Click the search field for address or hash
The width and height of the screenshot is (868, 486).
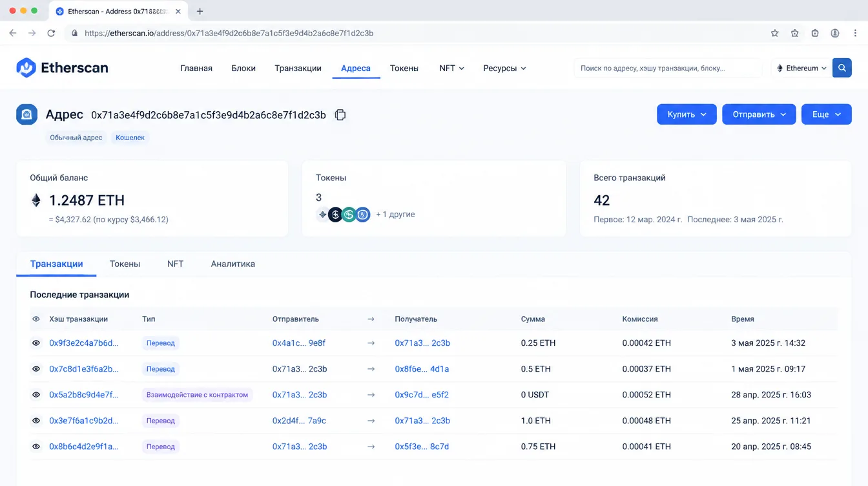click(x=668, y=68)
